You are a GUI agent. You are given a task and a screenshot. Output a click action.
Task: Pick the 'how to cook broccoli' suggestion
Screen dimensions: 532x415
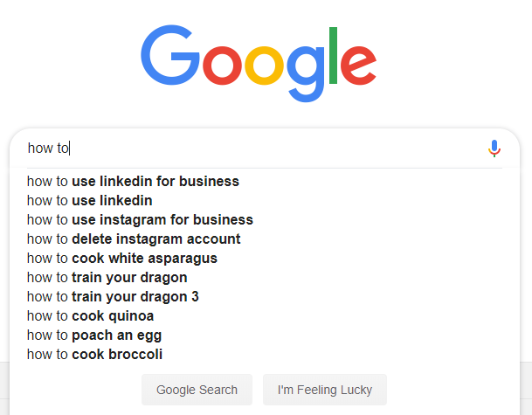(94, 355)
